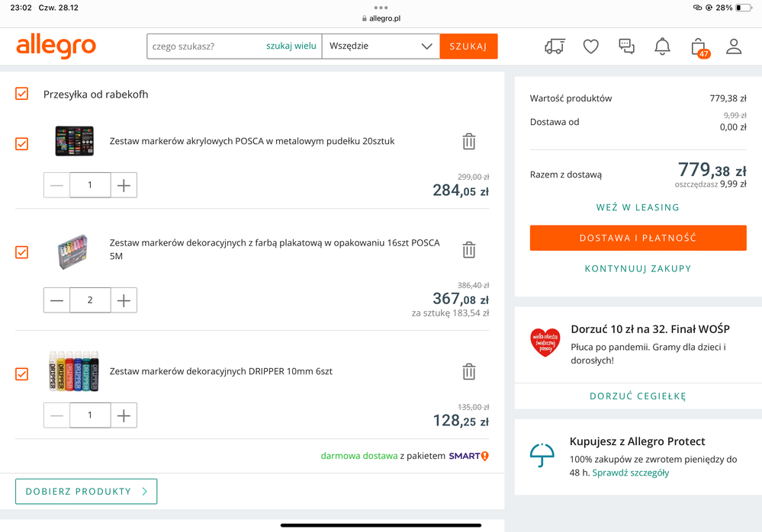Tap the allegro.pl address bar
762x532 pixels.
click(x=381, y=18)
